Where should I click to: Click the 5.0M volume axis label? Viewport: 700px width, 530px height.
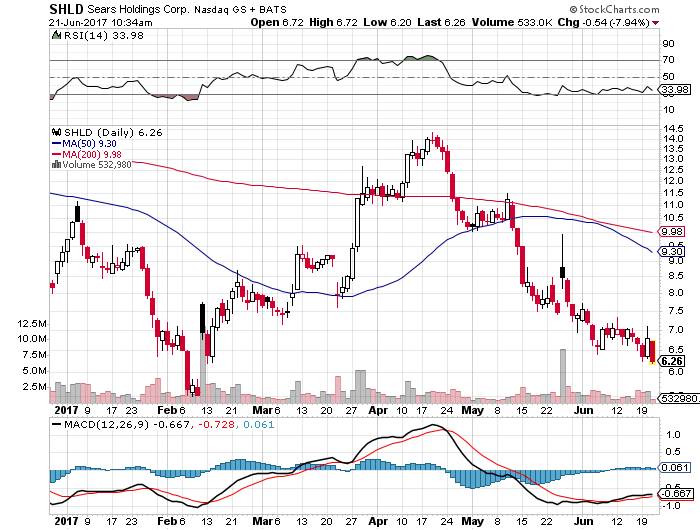tap(35, 371)
